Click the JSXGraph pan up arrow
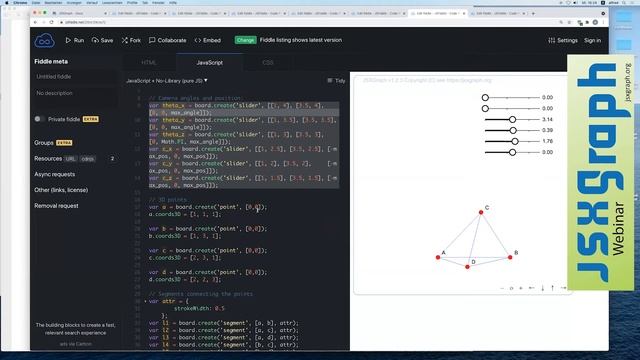640x360 pixels. coord(553,288)
